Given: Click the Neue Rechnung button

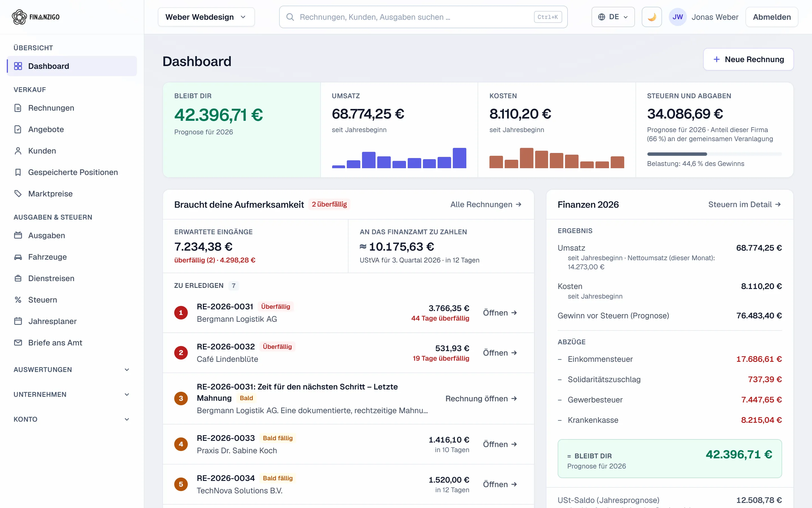Looking at the screenshot, I should [x=748, y=60].
